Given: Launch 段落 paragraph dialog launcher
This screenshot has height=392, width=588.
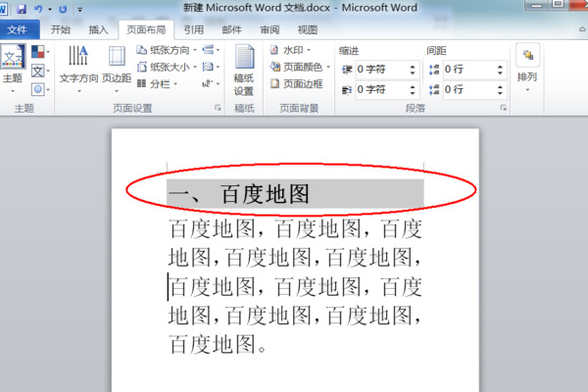Looking at the screenshot, I should 504,108.
